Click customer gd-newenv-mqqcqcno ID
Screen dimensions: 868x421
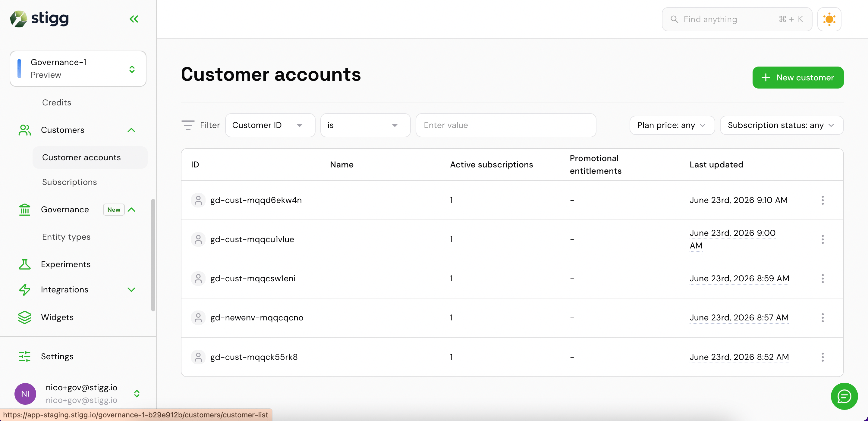[x=257, y=317]
